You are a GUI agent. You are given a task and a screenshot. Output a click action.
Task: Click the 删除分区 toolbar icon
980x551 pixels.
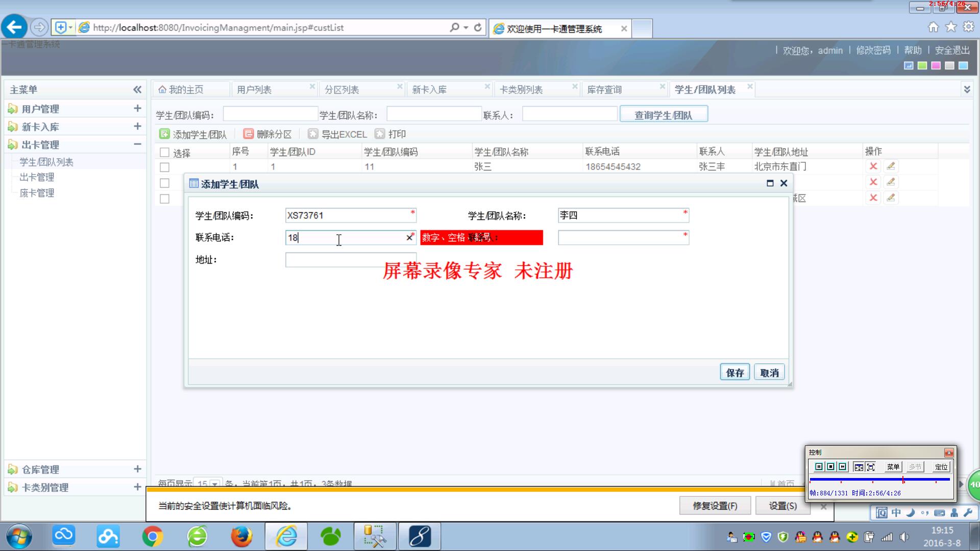(249, 134)
